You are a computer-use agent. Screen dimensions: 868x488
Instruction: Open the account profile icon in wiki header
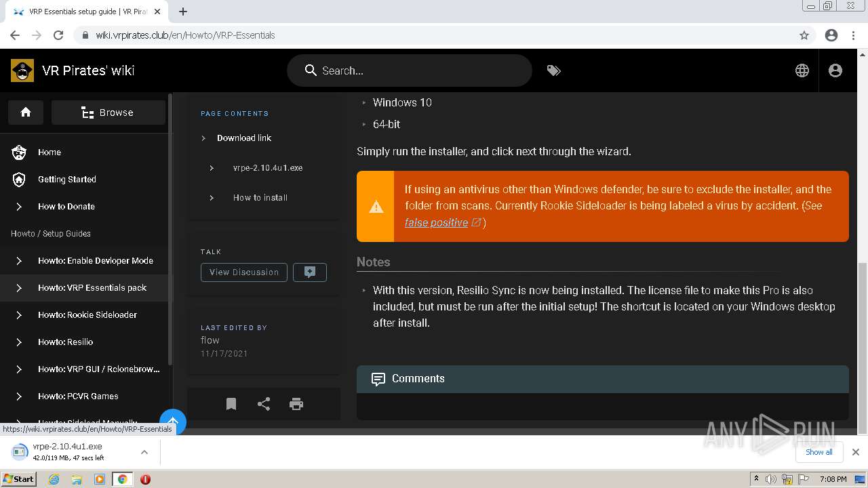(x=835, y=70)
